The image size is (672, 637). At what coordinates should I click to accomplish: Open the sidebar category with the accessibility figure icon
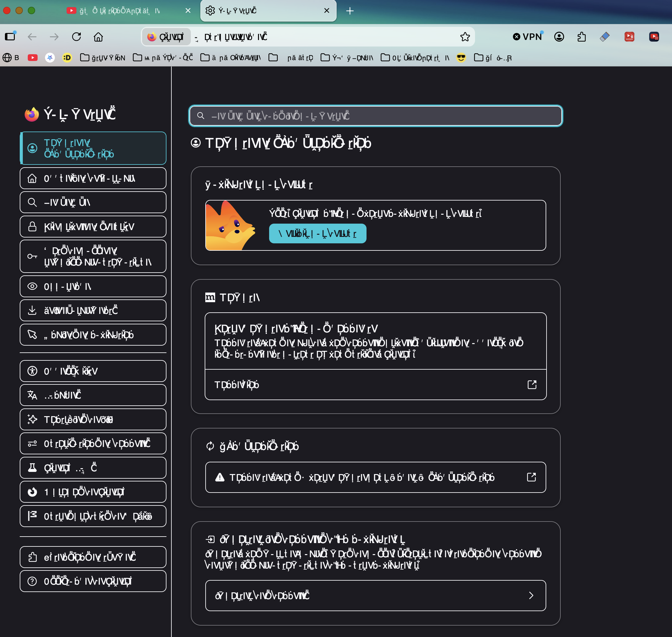93,371
